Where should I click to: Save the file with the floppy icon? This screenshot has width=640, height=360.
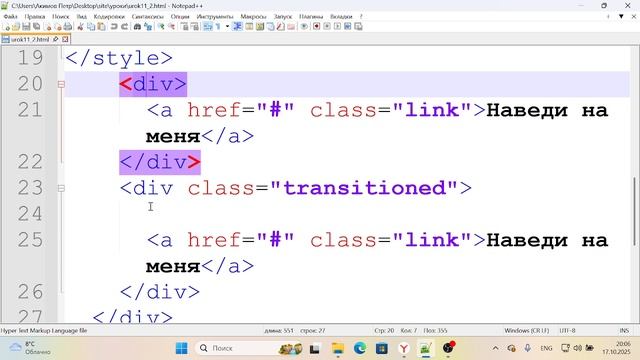[x=27, y=27]
